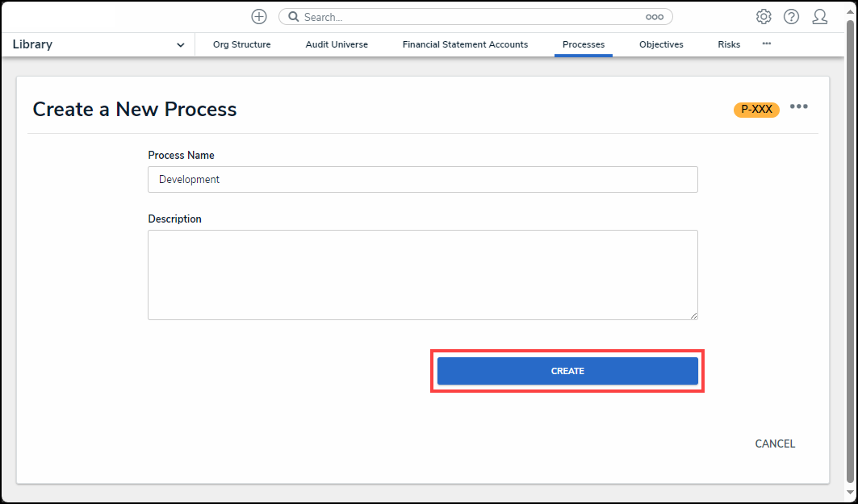Click the magnifying glass search icon
This screenshot has width=858, height=504.
(x=294, y=17)
